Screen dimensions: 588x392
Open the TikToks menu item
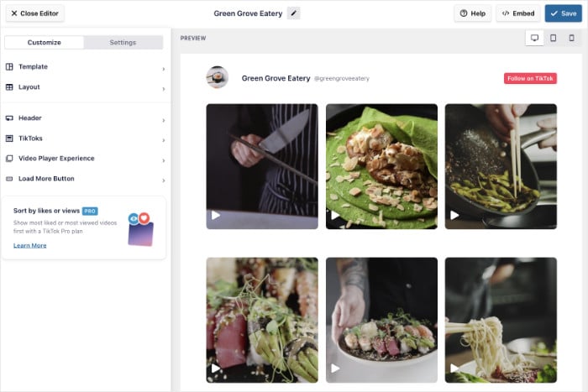[x=86, y=139]
